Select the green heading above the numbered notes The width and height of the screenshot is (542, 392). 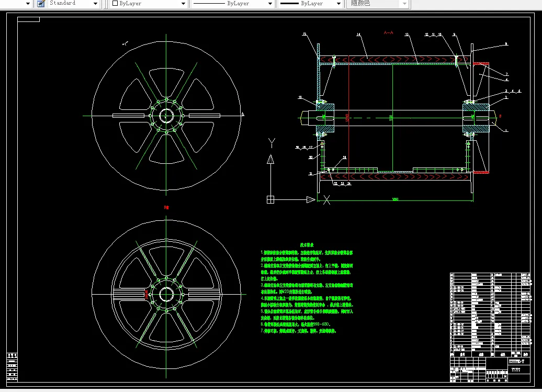tap(307, 245)
